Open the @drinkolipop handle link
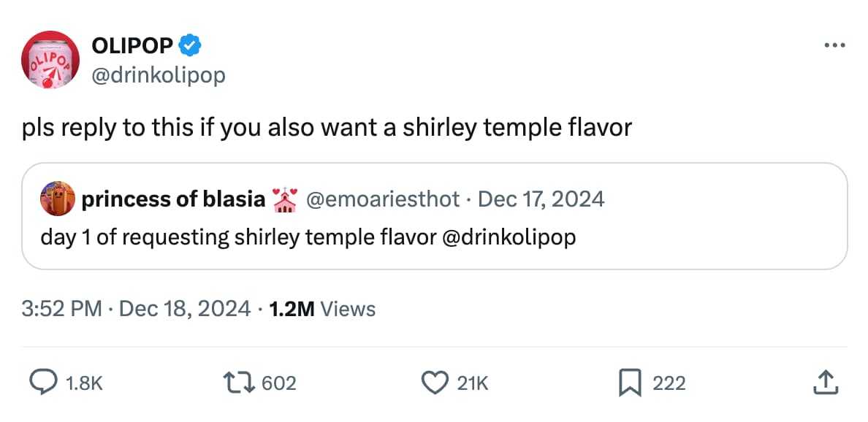This screenshot has height=422, width=868. (x=159, y=74)
